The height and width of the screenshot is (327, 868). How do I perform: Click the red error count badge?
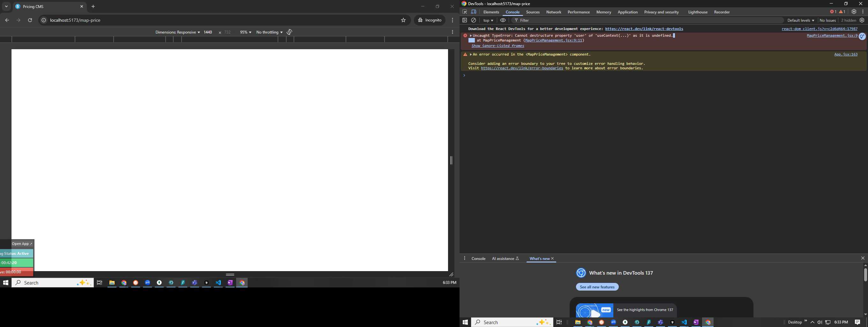pyautogui.click(x=833, y=12)
